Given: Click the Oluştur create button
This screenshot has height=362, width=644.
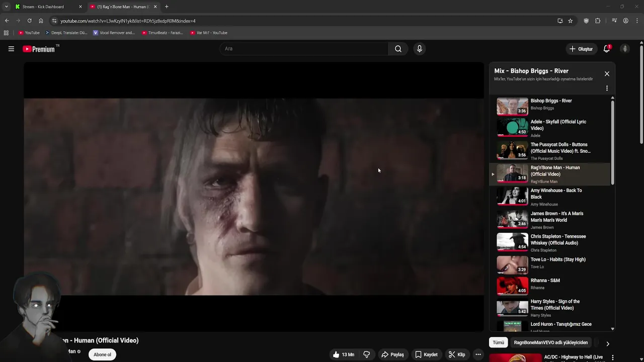Looking at the screenshot, I should (x=581, y=49).
